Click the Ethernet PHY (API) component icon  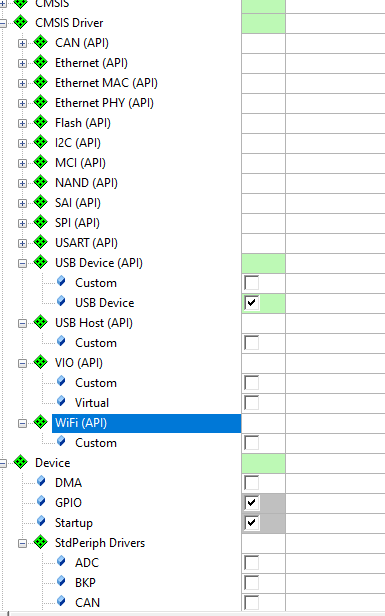click(x=40, y=102)
